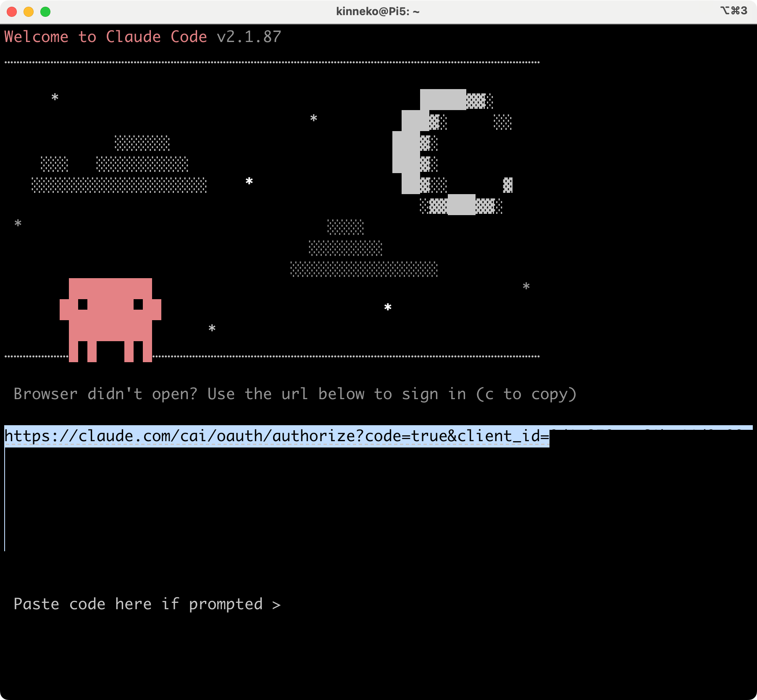Click the pink Claude Code mascot
This screenshot has height=700, width=757.
pyautogui.click(x=110, y=320)
